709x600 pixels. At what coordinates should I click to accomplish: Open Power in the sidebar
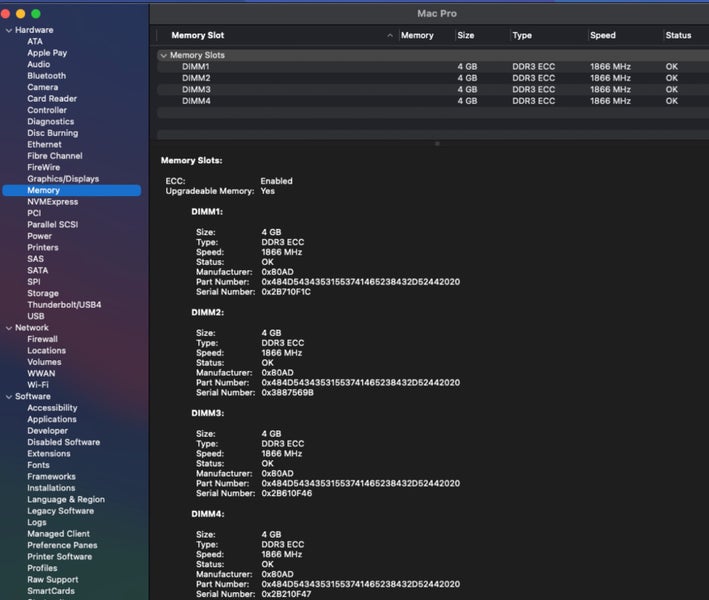pos(39,236)
